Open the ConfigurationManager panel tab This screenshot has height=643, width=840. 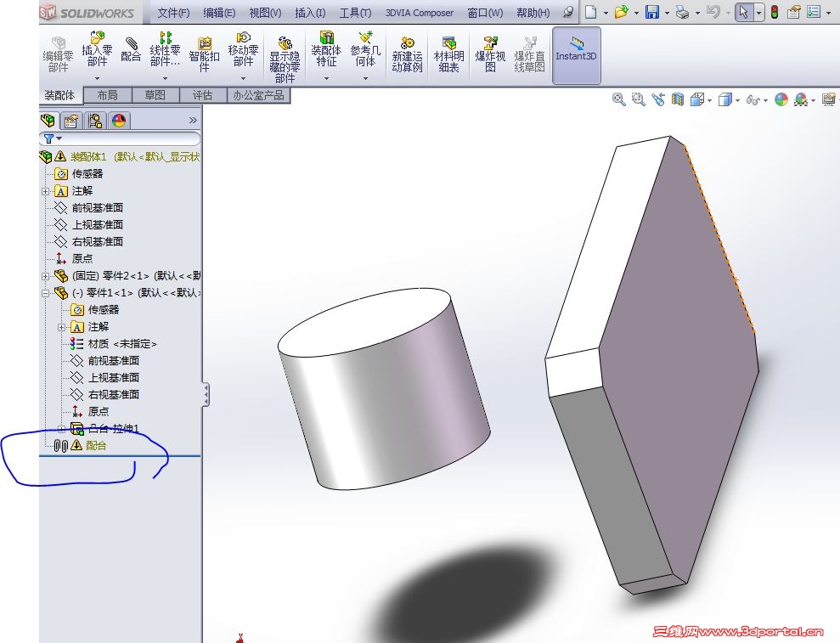click(x=95, y=121)
